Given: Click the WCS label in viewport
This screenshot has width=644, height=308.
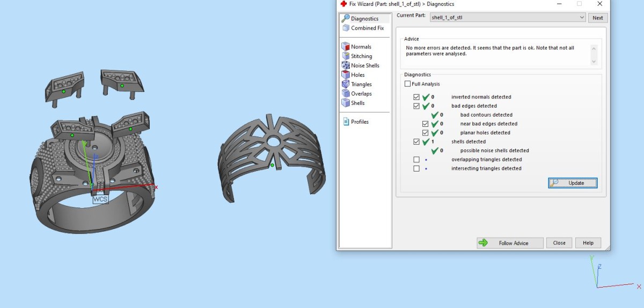Looking at the screenshot, I should coord(100,199).
